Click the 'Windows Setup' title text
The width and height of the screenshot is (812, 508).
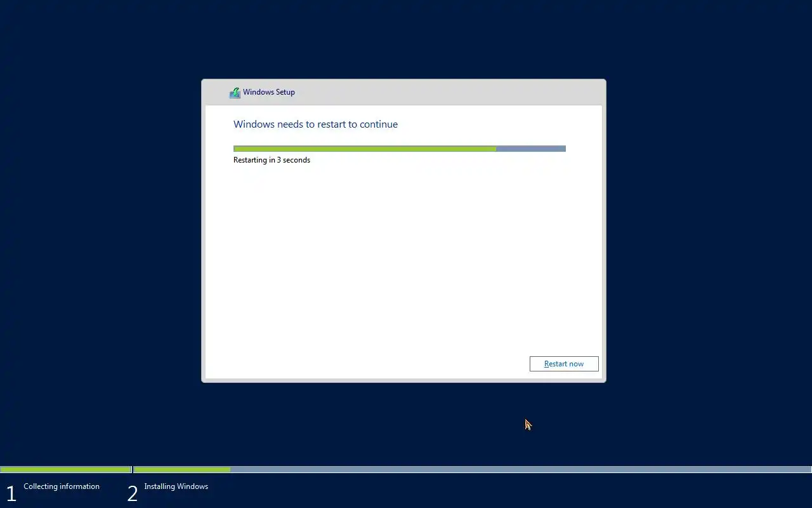[x=269, y=92]
